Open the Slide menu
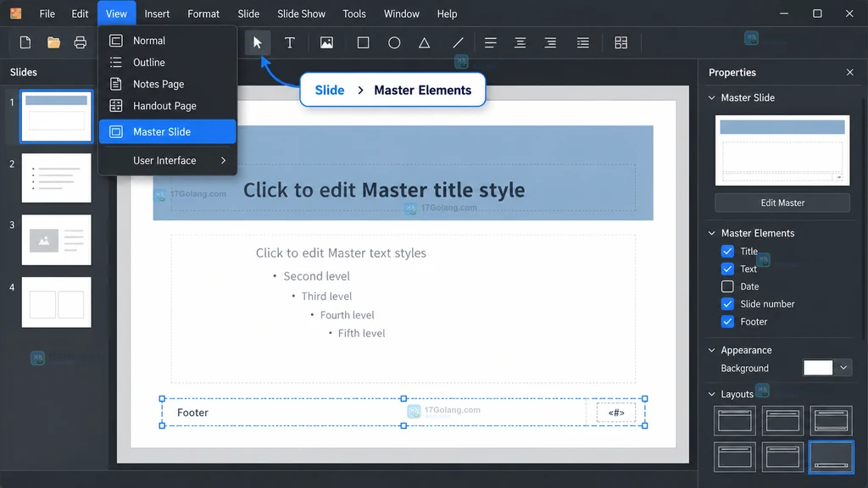This screenshot has width=868, height=488. click(248, 14)
